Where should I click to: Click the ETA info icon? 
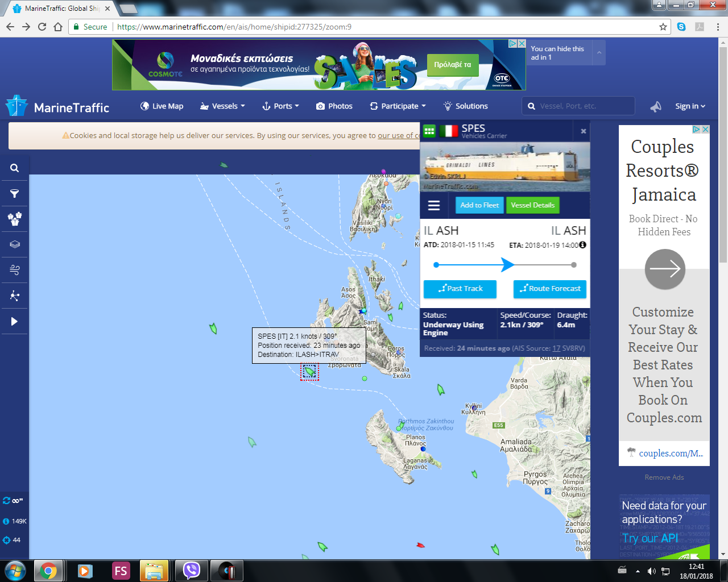tap(582, 245)
